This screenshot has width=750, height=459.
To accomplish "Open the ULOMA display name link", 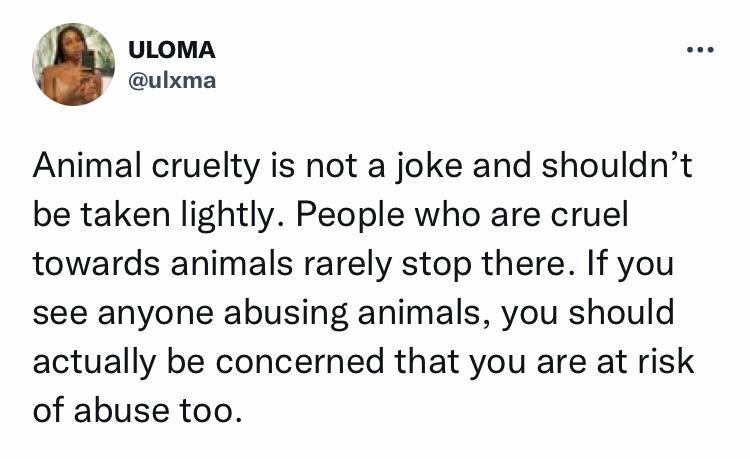I will pos(172,50).
